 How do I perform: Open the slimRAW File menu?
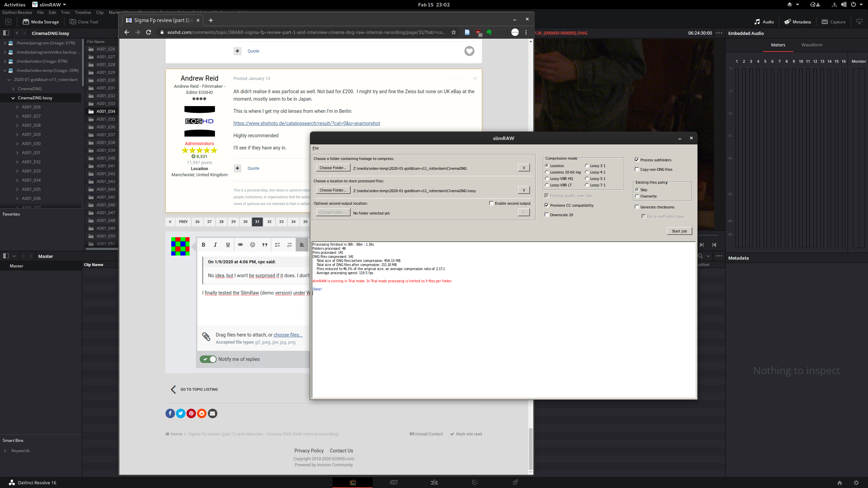(x=316, y=148)
